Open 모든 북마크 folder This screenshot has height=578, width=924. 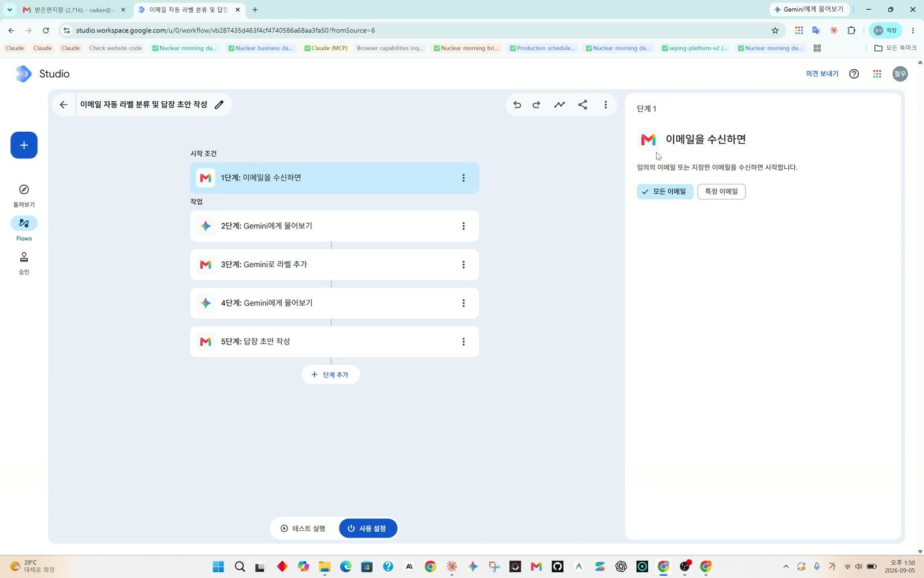(x=895, y=48)
